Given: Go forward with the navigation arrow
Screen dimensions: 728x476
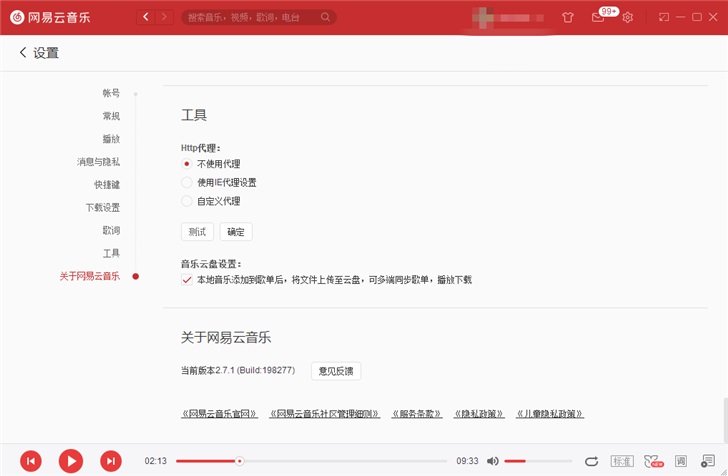Looking at the screenshot, I should click(164, 17).
